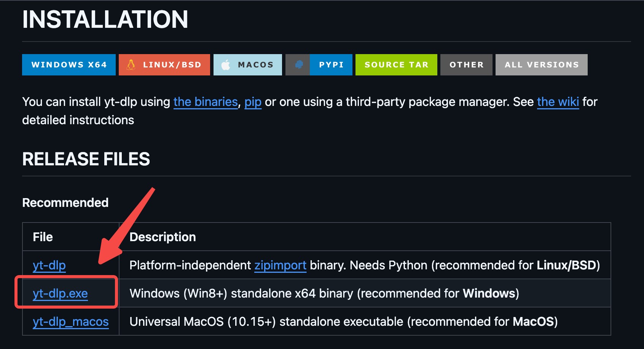Click the Other badge
Screen dimensions: 644x349
pyautogui.click(x=466, y=65)
